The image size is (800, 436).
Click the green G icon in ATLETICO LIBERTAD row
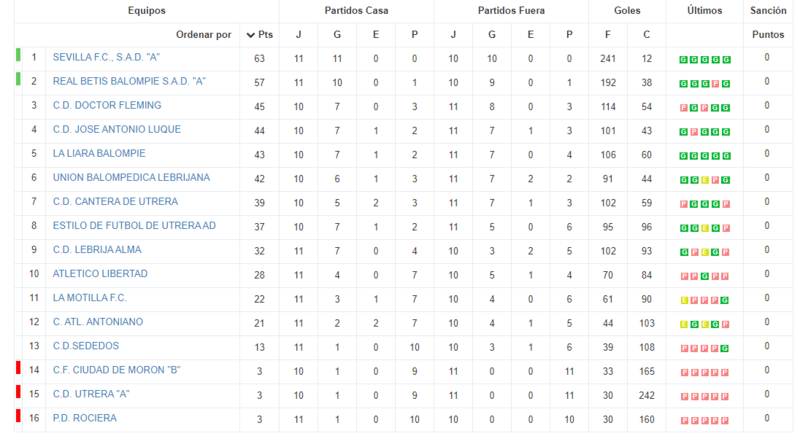705,276
